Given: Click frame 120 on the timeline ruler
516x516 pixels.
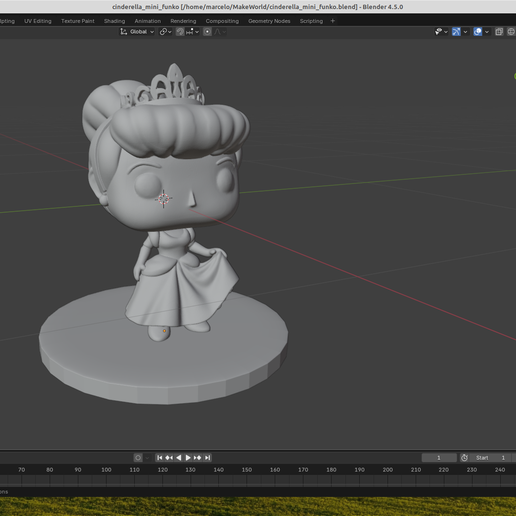Looking at the screenshot, I should coord(163,470).
